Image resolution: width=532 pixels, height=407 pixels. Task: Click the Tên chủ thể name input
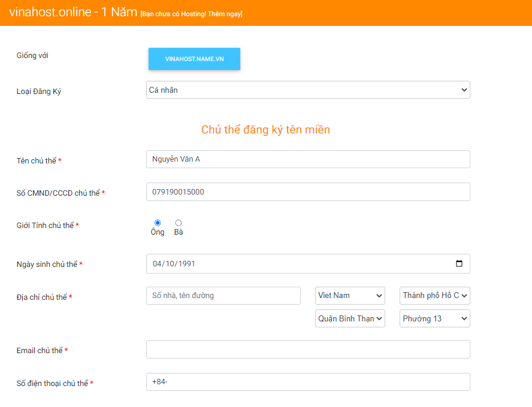coord(307,159)
